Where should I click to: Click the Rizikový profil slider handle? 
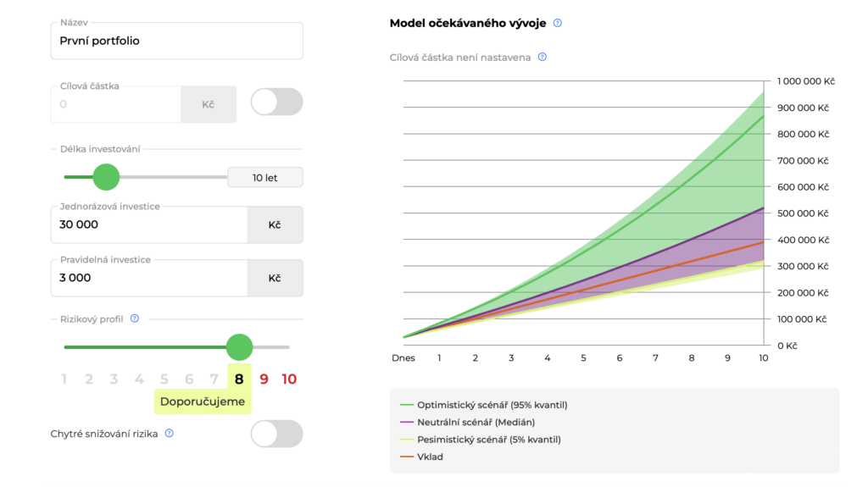[240, 346]
